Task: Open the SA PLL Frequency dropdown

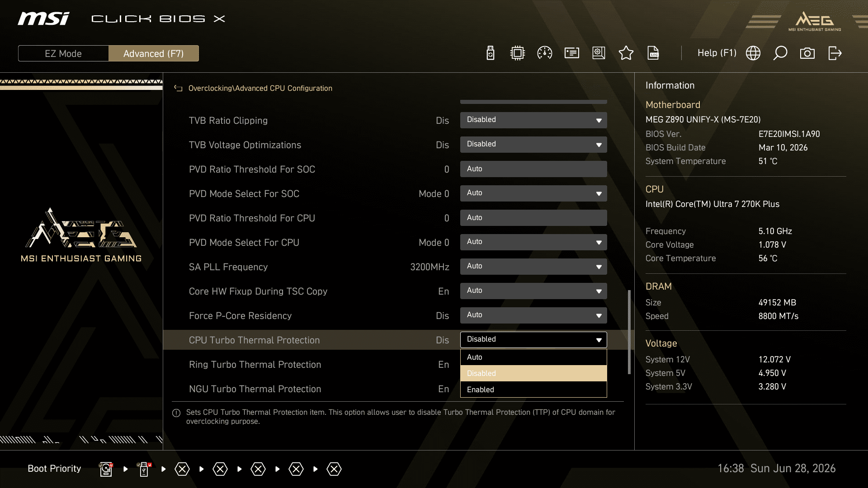Action: (x=533, y=267)
